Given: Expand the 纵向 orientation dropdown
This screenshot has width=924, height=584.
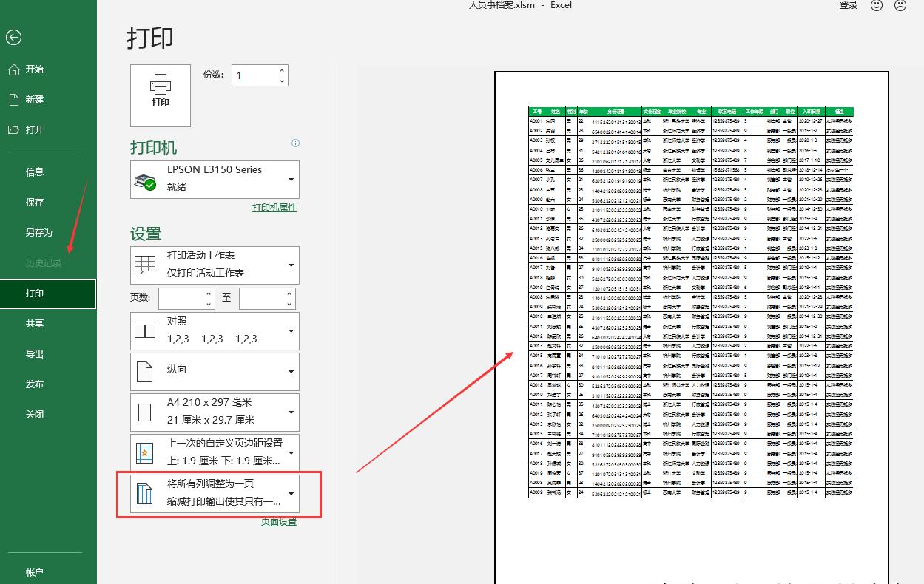Looking at the screenshot, I should pyautogui.click(x=215, y=371).
